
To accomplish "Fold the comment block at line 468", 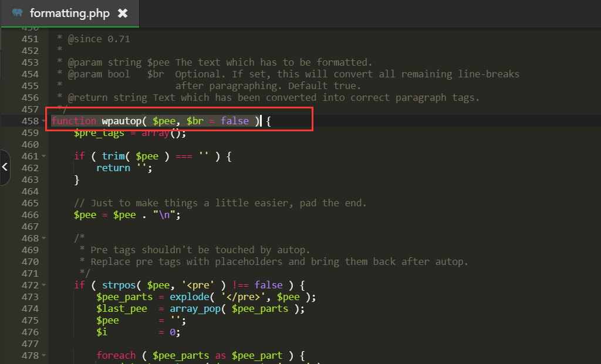I will pos(44,239).
